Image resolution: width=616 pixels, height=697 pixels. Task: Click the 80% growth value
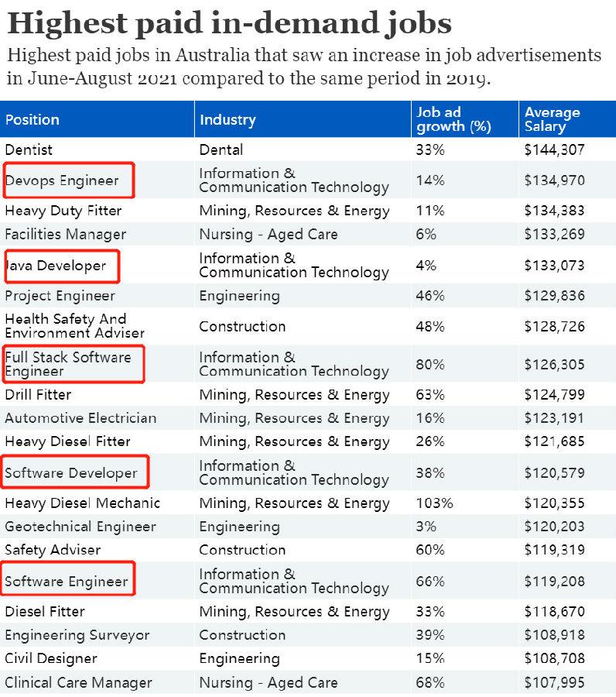tap(430, 364)
